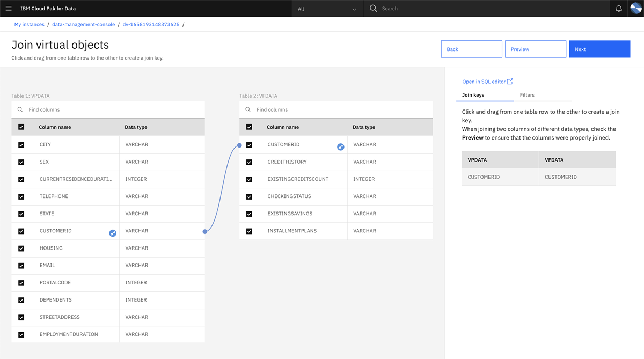The image size is (644, 359).
Task: Select the Join keys tab
Action: 473,94
